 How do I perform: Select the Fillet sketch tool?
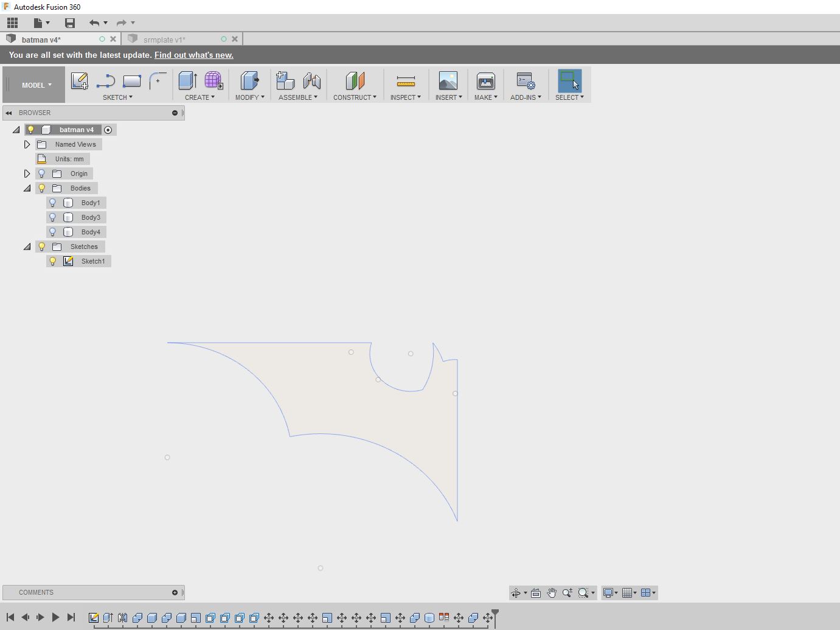158,81
